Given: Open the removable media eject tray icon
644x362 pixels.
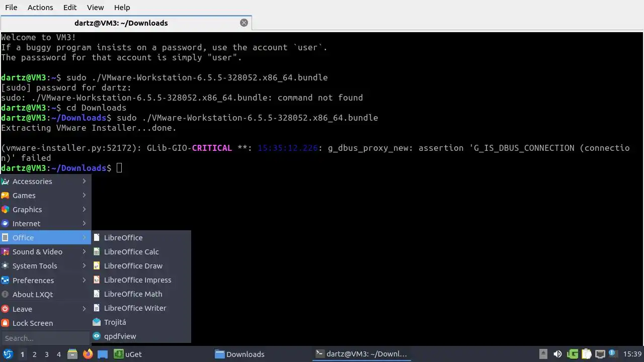Looking at the screenshot, I should (543, 354).
